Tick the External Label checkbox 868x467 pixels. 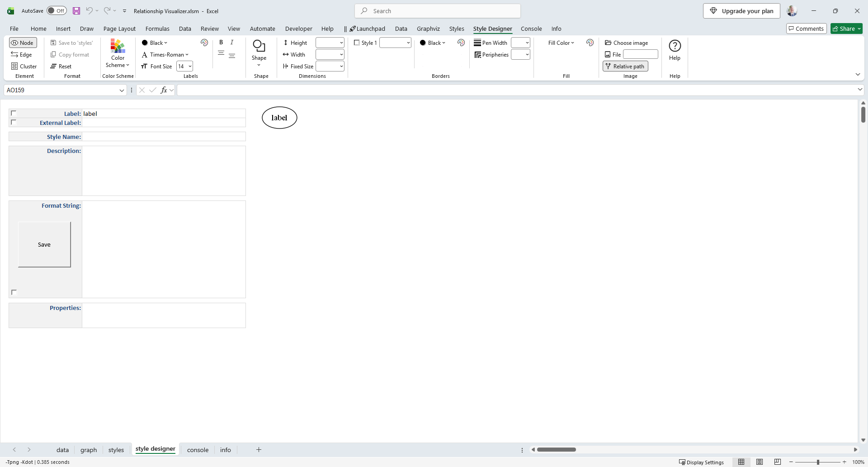[14, 122]
